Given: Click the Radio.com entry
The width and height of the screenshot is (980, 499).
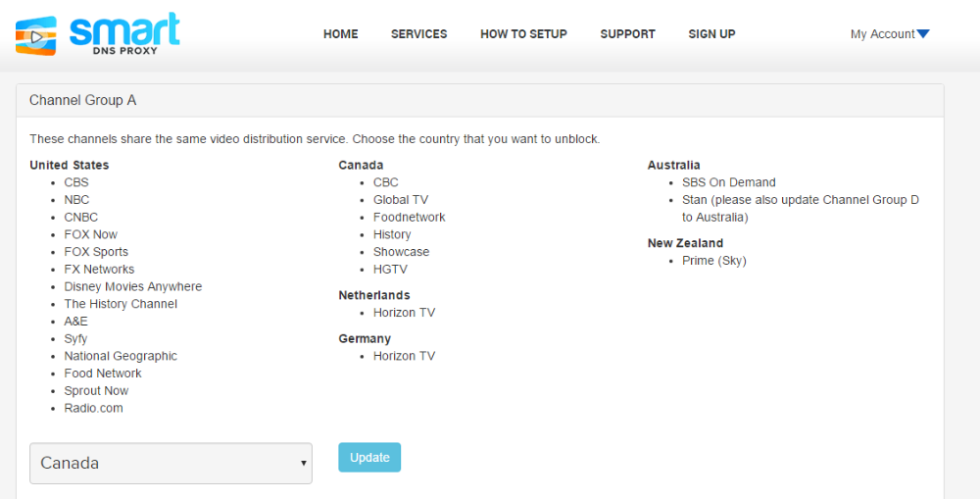Looking at the screenshot, I should click(x=94, y=409).
